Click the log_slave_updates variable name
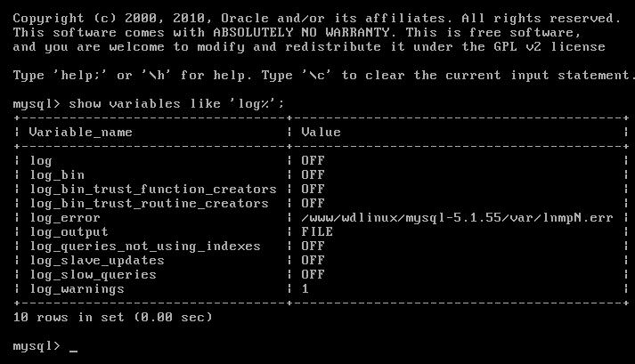Screen dimensions: 635x364 click(x=97, y=261)
